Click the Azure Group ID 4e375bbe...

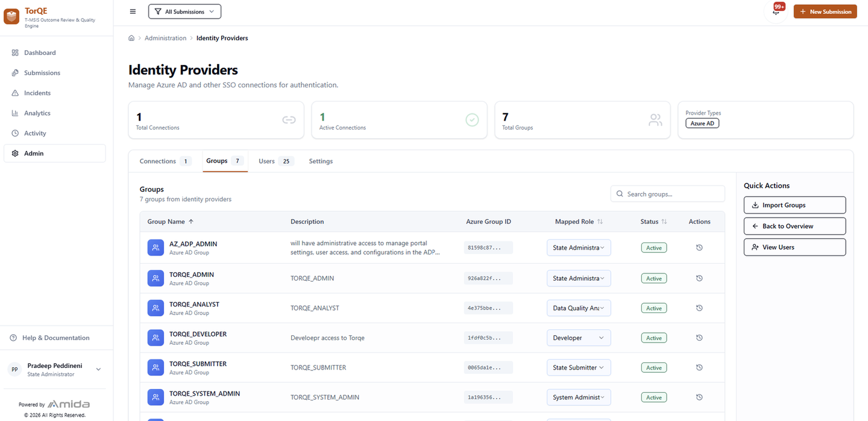(x=488, y=308)
